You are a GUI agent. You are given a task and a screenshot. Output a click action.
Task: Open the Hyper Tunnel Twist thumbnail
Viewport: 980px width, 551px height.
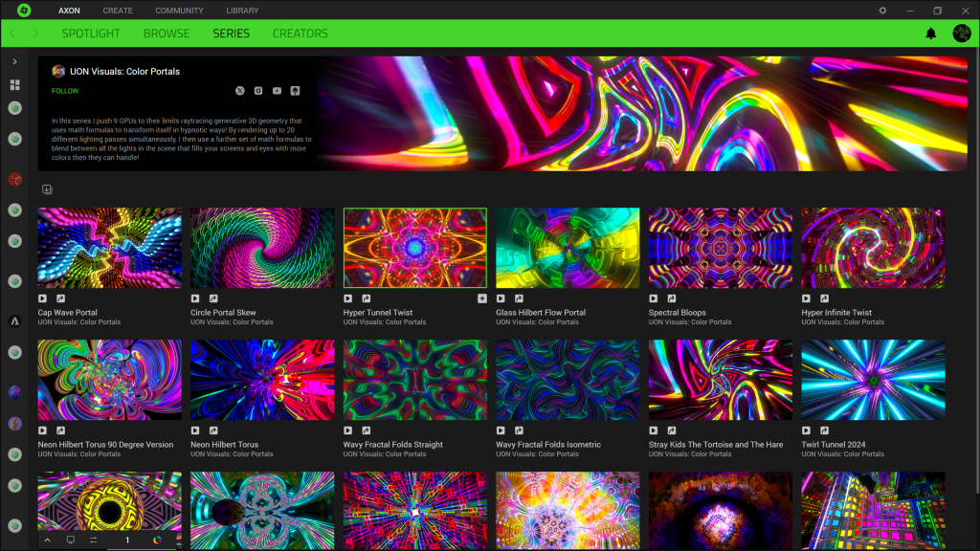pos(415,248)
